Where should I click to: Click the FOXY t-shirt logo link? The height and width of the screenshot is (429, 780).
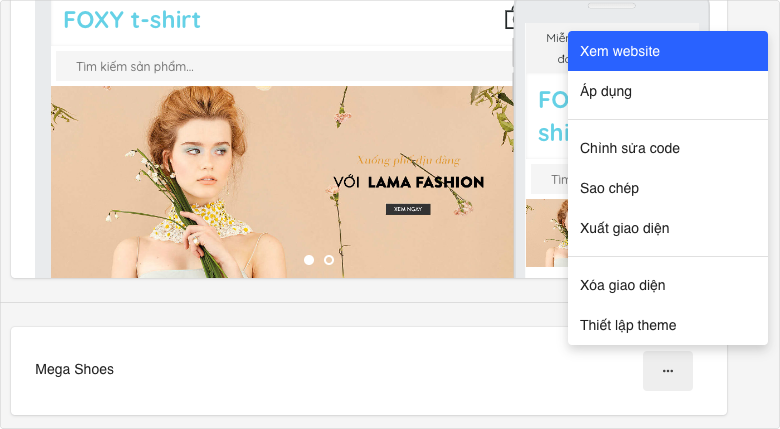pos(132,20)
